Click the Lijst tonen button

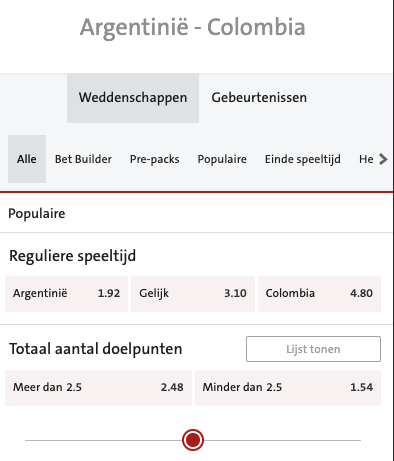tap(313, 349)
